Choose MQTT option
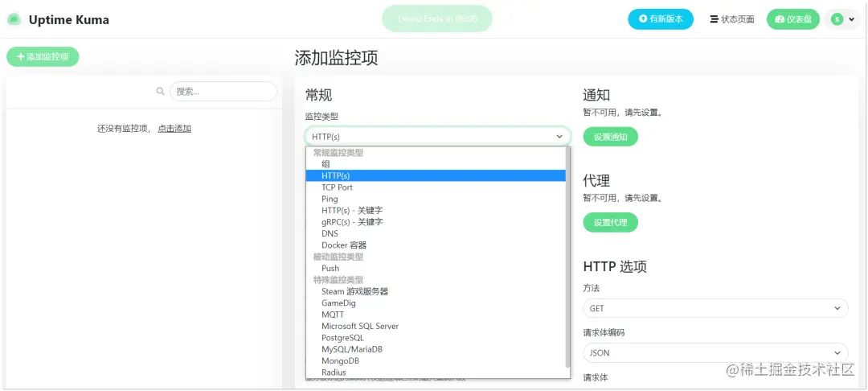Screen dimensions: 868x391 point(436,315)
